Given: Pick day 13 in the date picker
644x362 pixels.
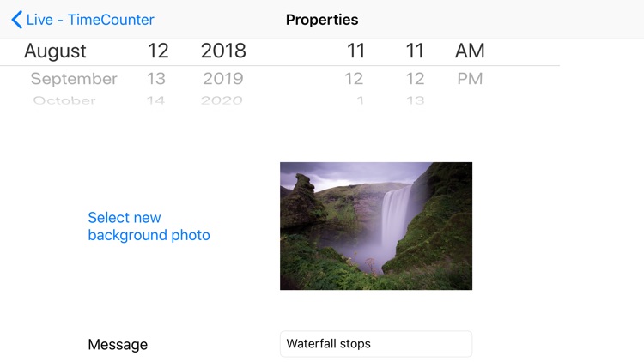Looking at the screenshot, I should (x=156, y=79).
